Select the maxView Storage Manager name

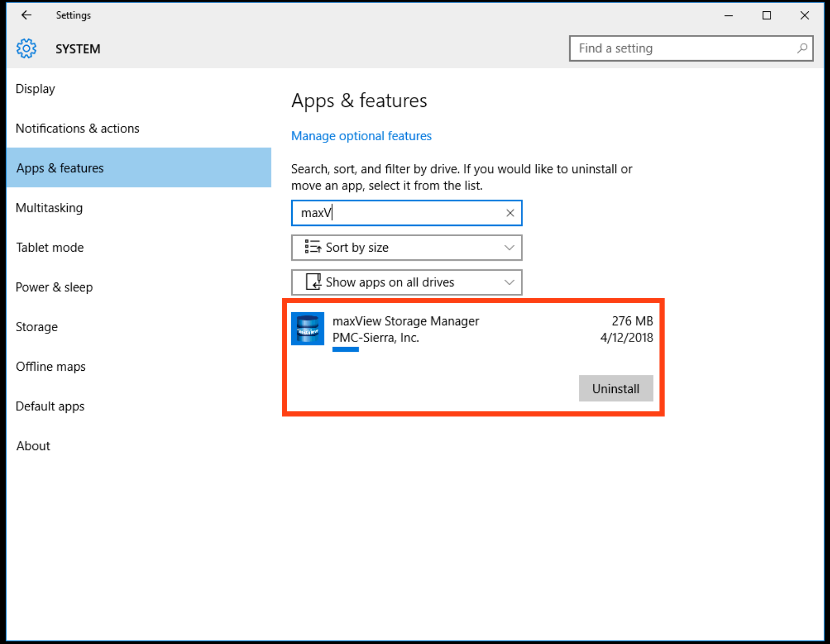click(x=406, y=321)
